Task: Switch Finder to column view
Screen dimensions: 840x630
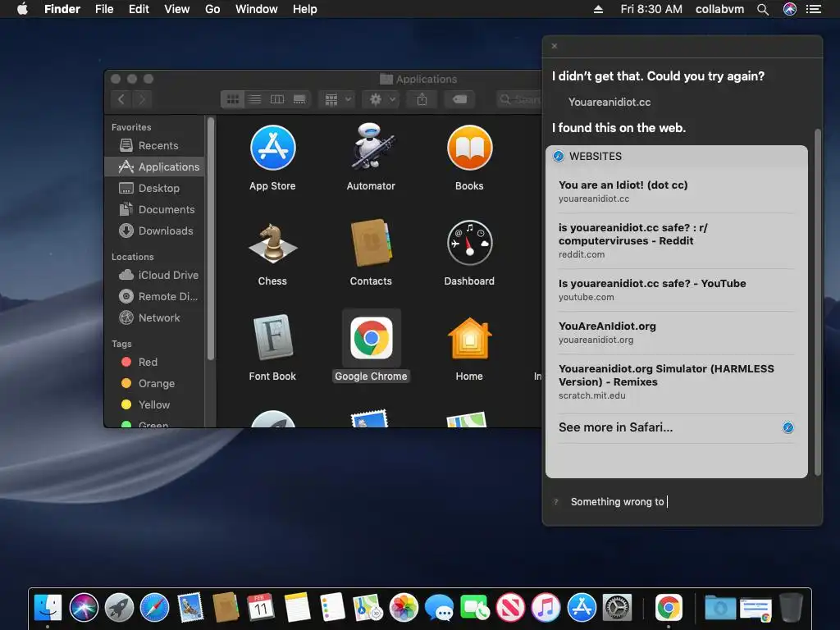Action: (277, 99)
